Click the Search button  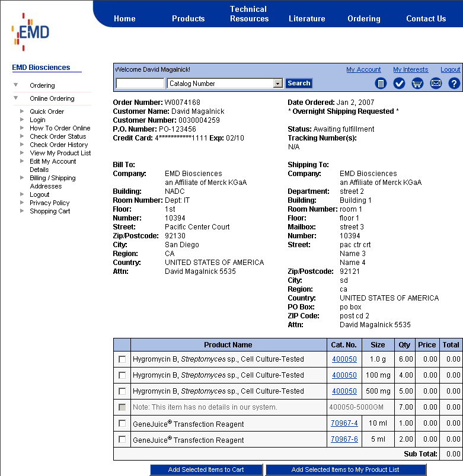tap(299, 84)
